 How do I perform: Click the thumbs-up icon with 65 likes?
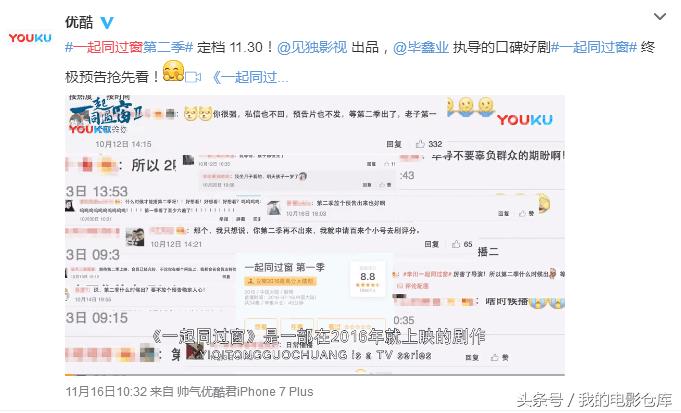[x=456, y=244]
